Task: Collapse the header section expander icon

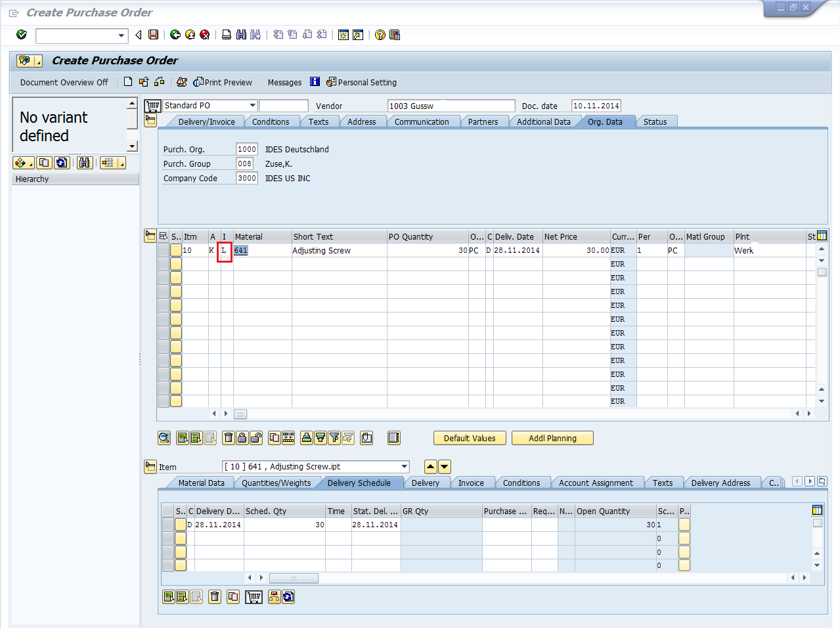Action: tap(150, 121)
